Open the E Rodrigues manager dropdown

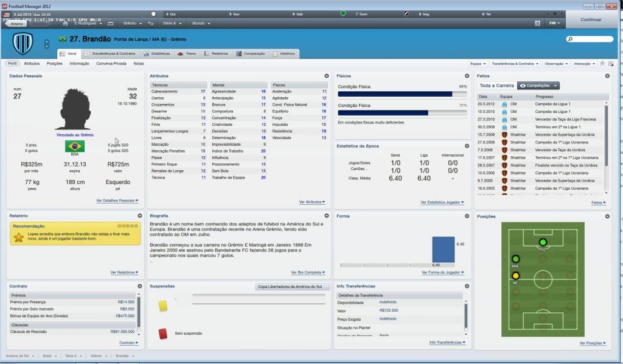click(88, 24)
